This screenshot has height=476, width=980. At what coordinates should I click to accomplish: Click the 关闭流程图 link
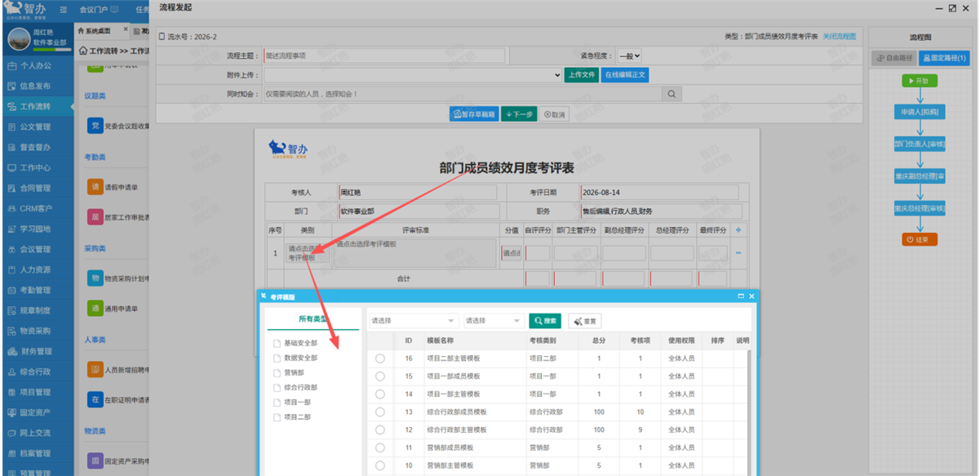(x=840, y=37)
